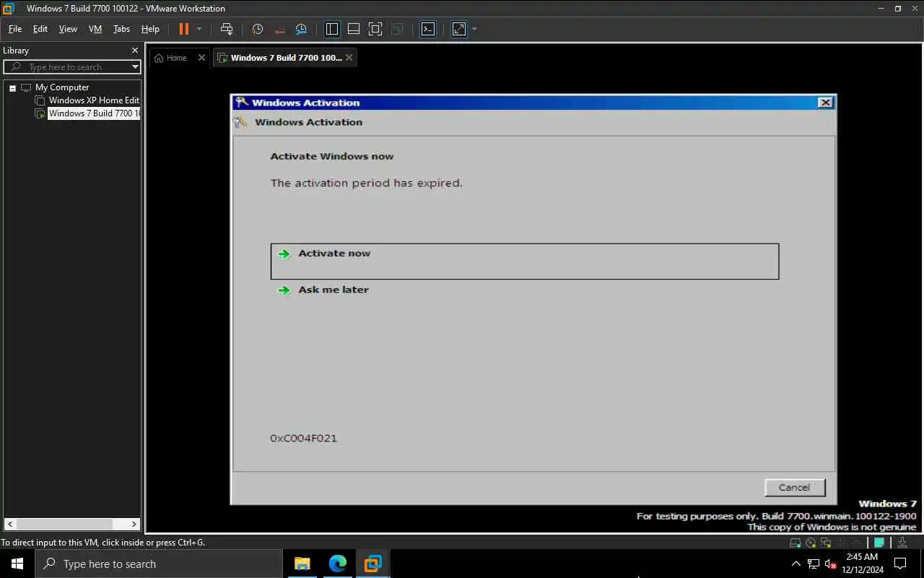Toggle the library sidebar view icon
The image size is (924, 578).
click(332, 29)
